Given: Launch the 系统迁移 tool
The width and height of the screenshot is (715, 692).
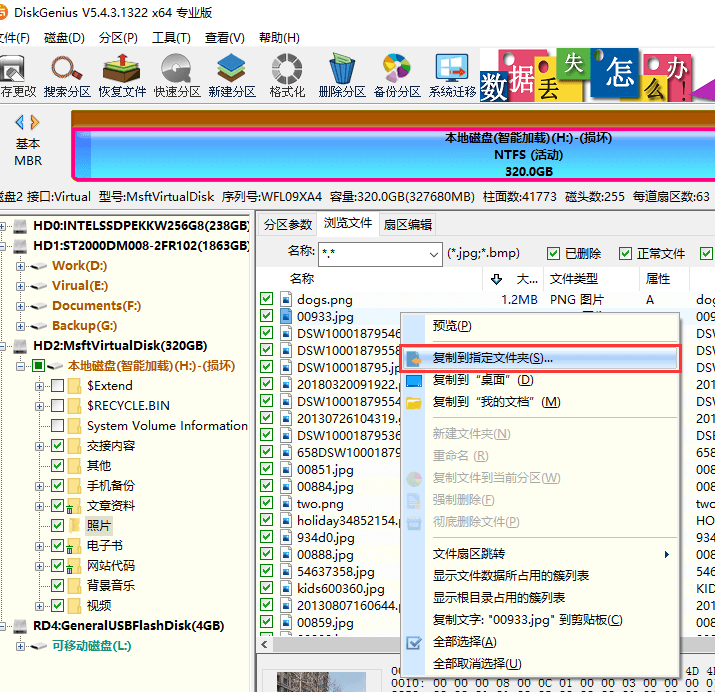Looking at the screenshot, I should click(452, 75).
